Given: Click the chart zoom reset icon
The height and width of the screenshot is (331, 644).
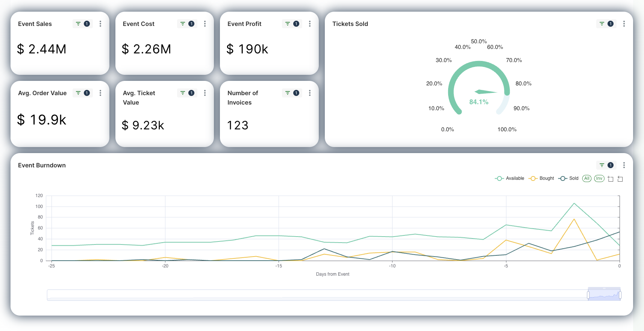Looking at the screenshot, I should tap(620, 179).
